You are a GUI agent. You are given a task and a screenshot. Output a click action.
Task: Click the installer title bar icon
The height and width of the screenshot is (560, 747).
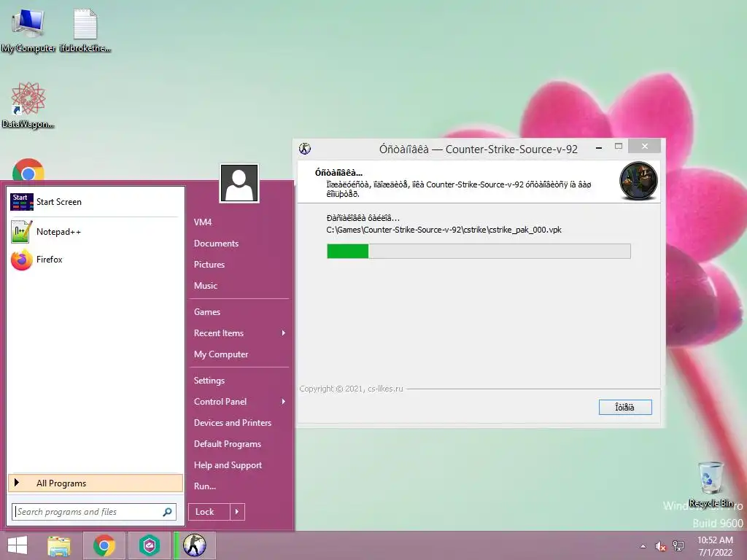305,149
